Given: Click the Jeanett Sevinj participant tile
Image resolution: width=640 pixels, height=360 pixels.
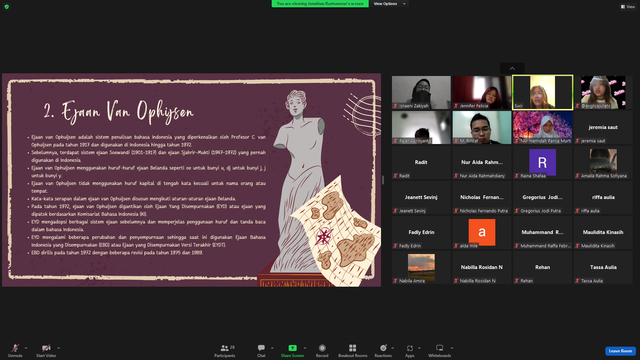Looking at the screenshot, I should point(421,198).
